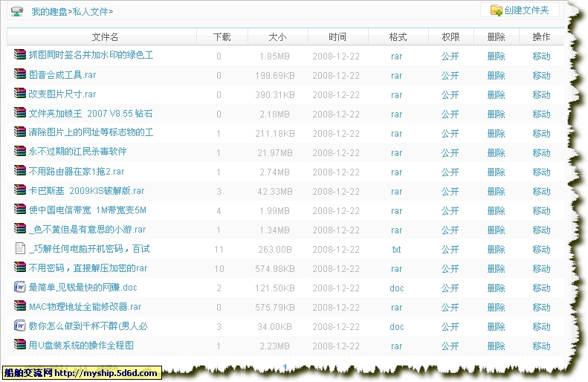Viewport: 588px width, 382px height.
Task: Open file 永不过期的江民杀毒软件
Action: coord(77,151)
